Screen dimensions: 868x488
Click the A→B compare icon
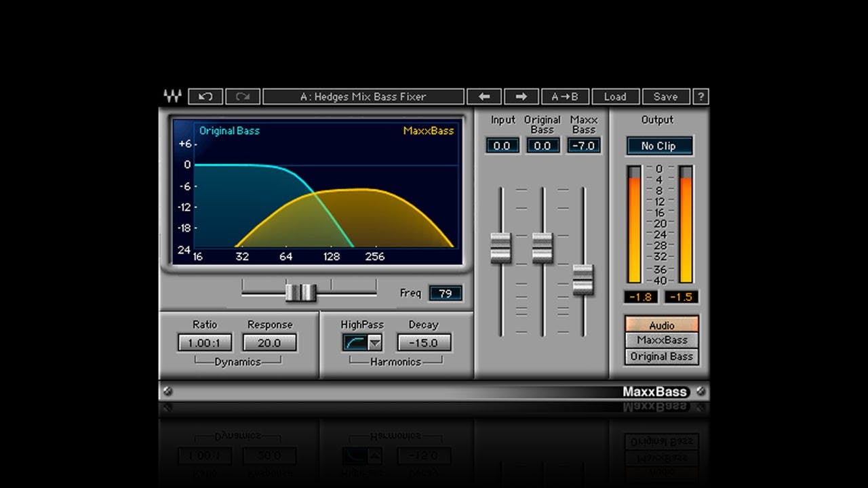pos(565,96)
